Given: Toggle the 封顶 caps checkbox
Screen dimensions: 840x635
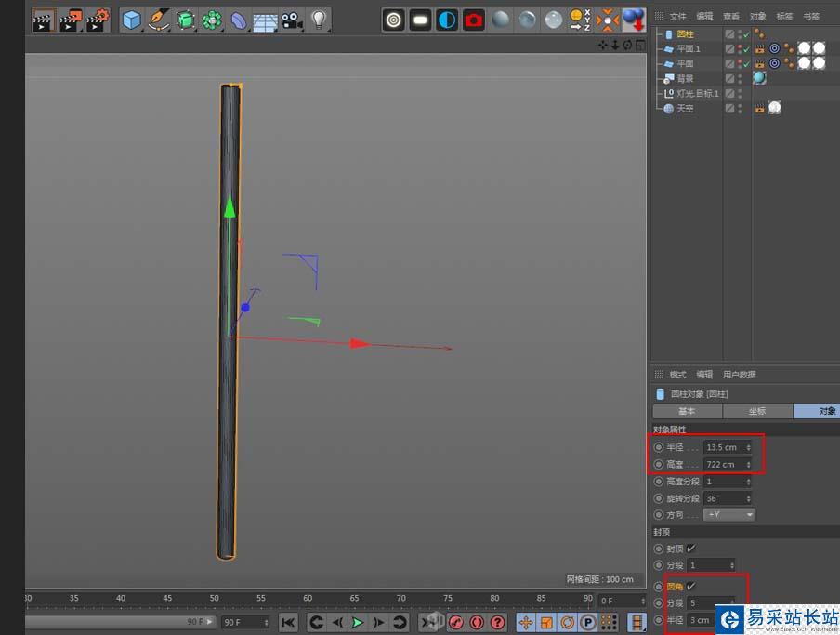Looking at the screenshot, I should coord(691,549).
